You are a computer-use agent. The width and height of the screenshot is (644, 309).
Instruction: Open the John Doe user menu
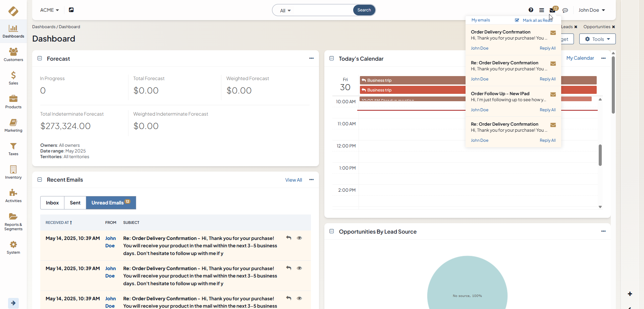coord(592,10)
